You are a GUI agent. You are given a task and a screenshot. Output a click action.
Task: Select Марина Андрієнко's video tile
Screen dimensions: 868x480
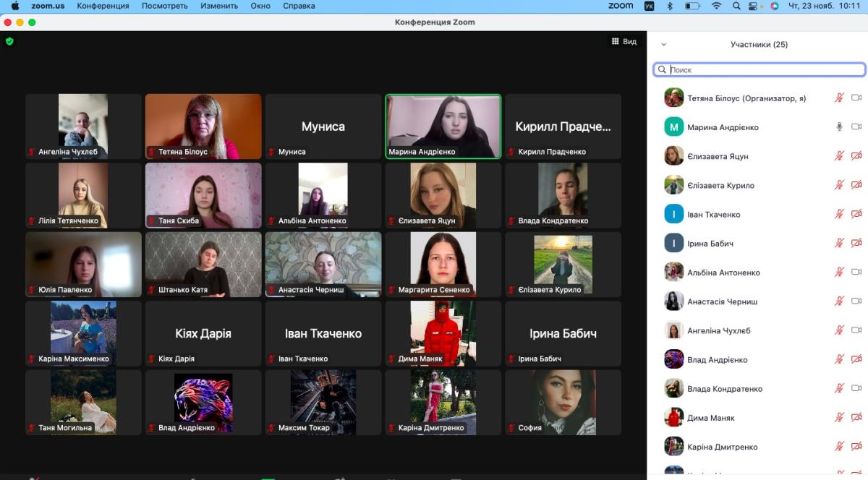point(443,127)
